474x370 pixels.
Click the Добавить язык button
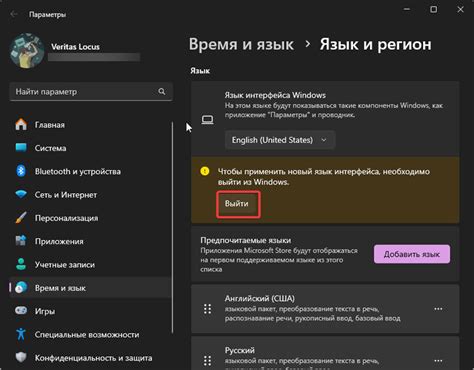[412, 254]
